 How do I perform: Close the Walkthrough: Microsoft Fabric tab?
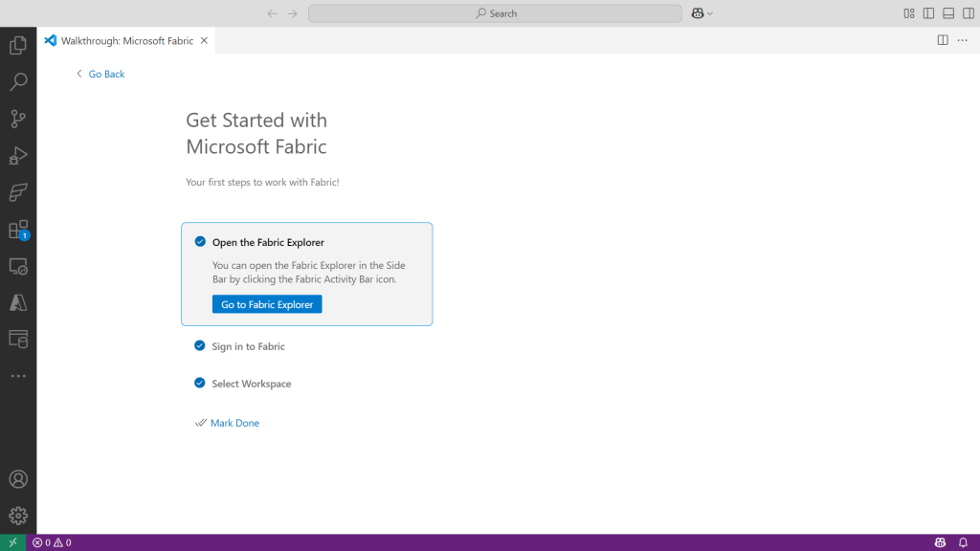(204, 40)
